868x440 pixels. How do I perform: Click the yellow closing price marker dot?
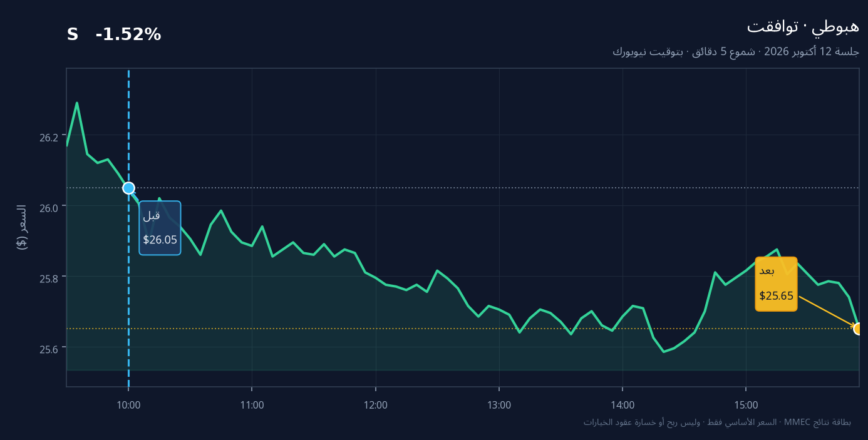858,329
